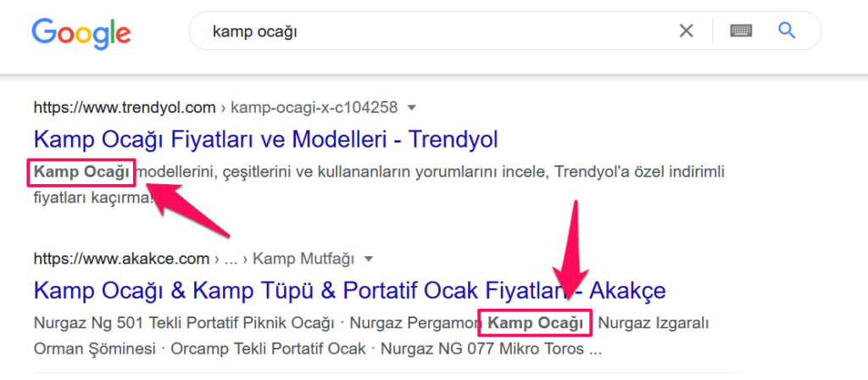Click the https://www.akakce.com URL text
868x380 pixels.
coord(121,258)
